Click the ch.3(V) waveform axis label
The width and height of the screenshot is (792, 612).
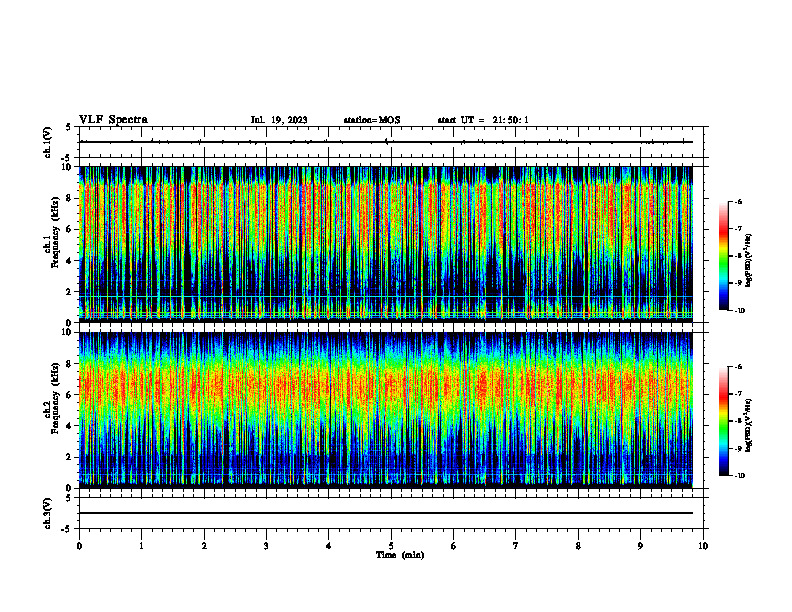point(48,513)
